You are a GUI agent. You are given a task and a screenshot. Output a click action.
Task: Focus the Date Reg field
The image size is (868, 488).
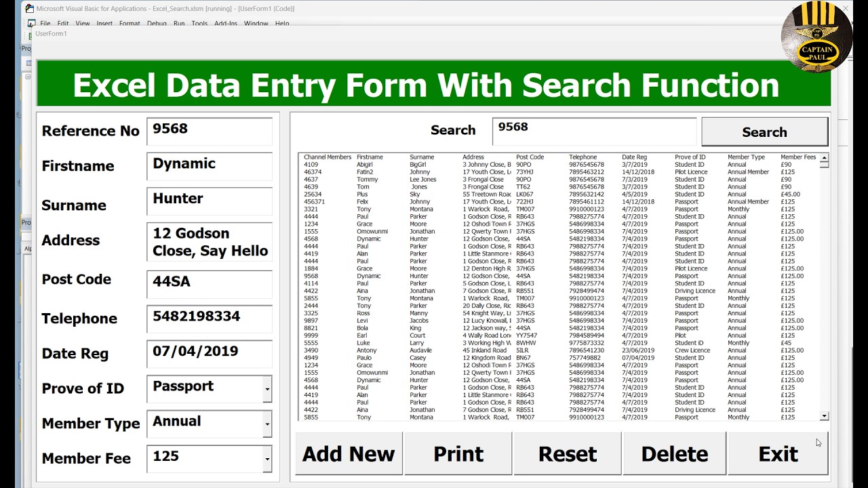pyautogui.click(x=210, y=354)
